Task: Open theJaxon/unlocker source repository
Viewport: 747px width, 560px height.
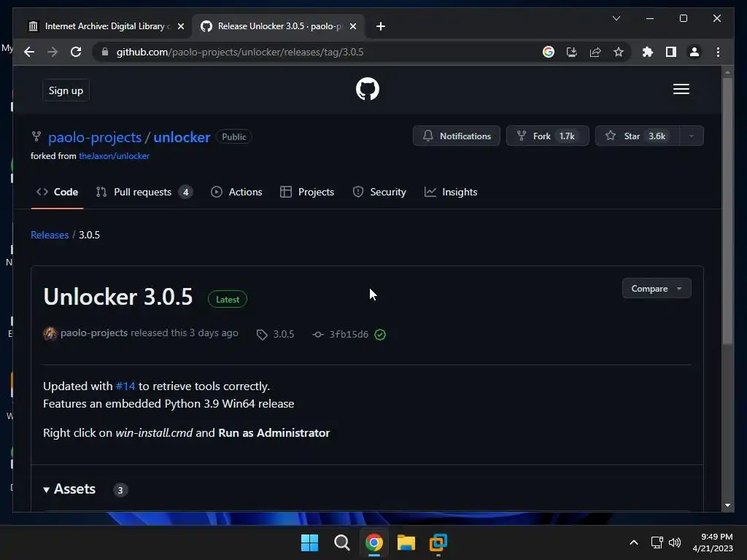Action: (x=114, y=156)
